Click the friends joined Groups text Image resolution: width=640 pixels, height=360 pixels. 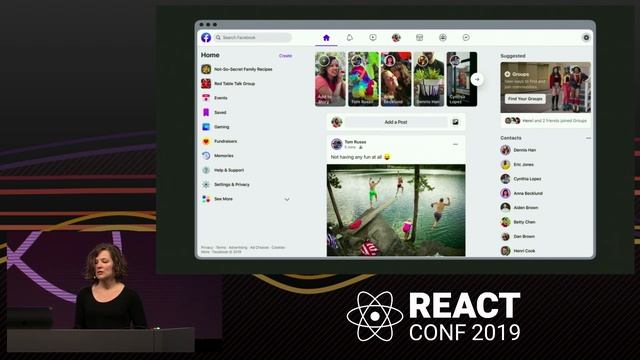coord(554,121)
